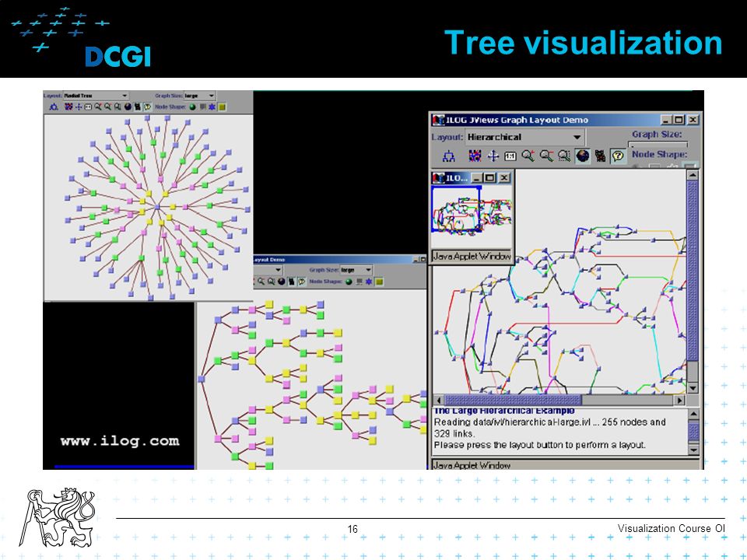Select zoom-to-area magnifier in Hierarchical window

pyautogui.click(x=564, y=156)
